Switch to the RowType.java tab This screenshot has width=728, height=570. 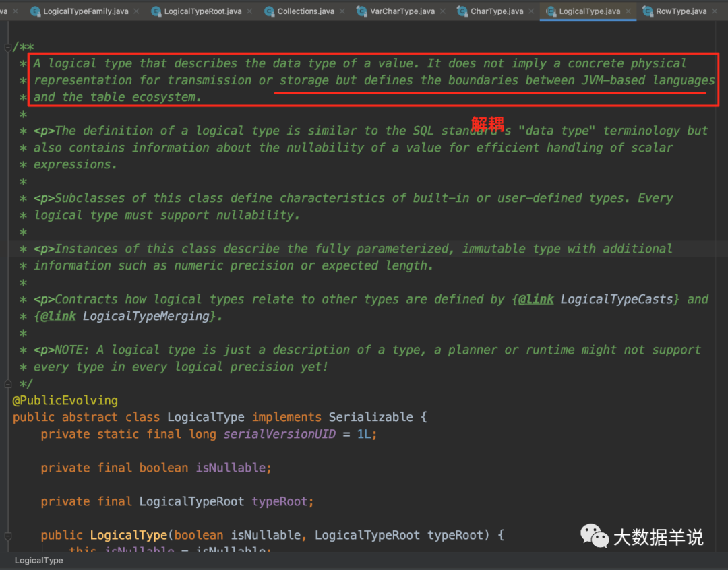pos(681,11)
